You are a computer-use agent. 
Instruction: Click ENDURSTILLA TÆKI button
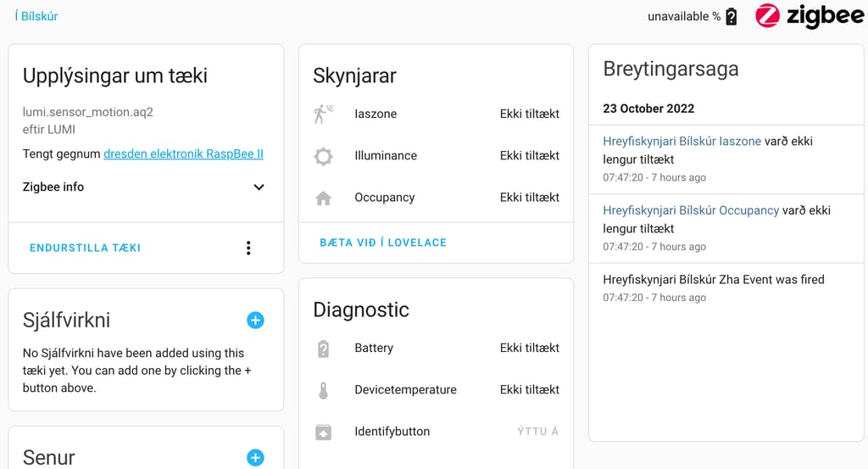point(86,248)
